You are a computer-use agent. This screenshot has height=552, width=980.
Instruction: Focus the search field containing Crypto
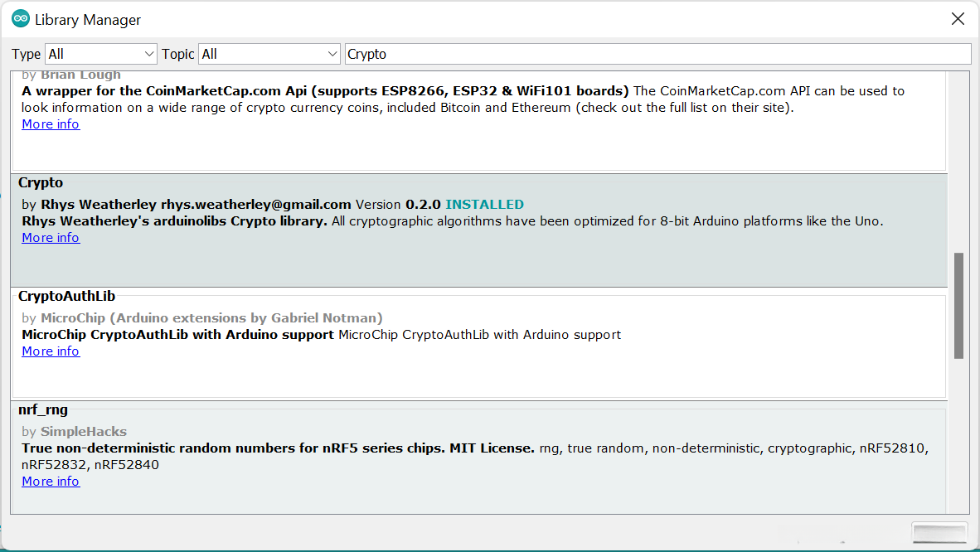[x=657, y=54]
